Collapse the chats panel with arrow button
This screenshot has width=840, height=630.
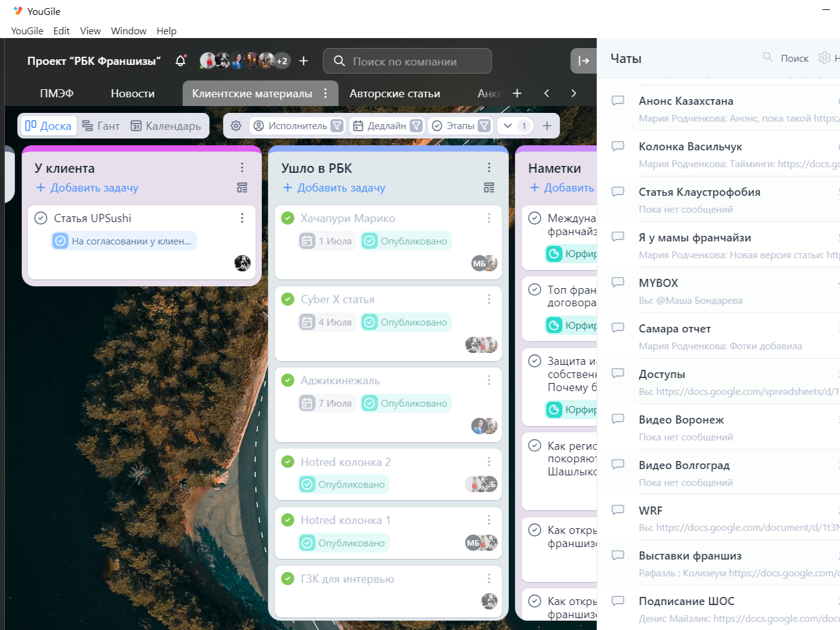click(584, 61)
